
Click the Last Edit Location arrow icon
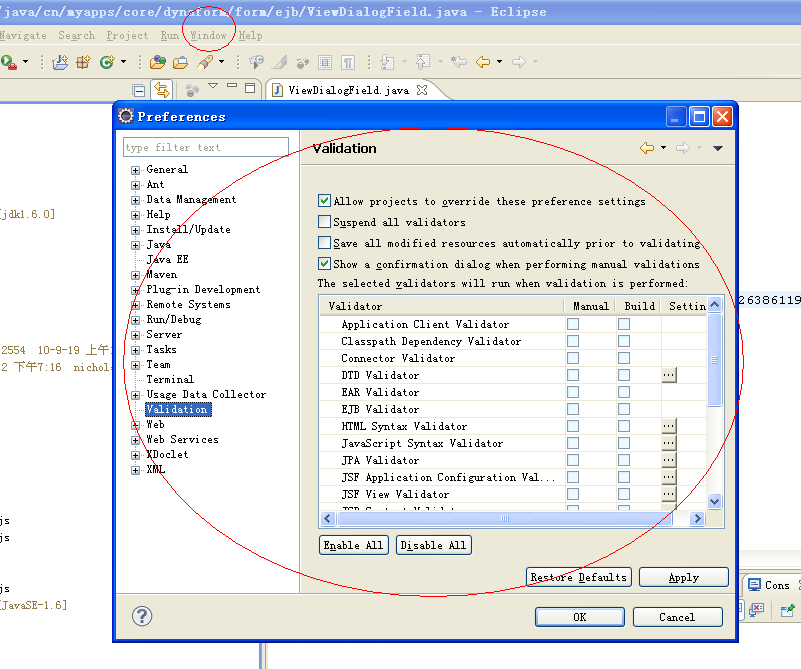459,62
